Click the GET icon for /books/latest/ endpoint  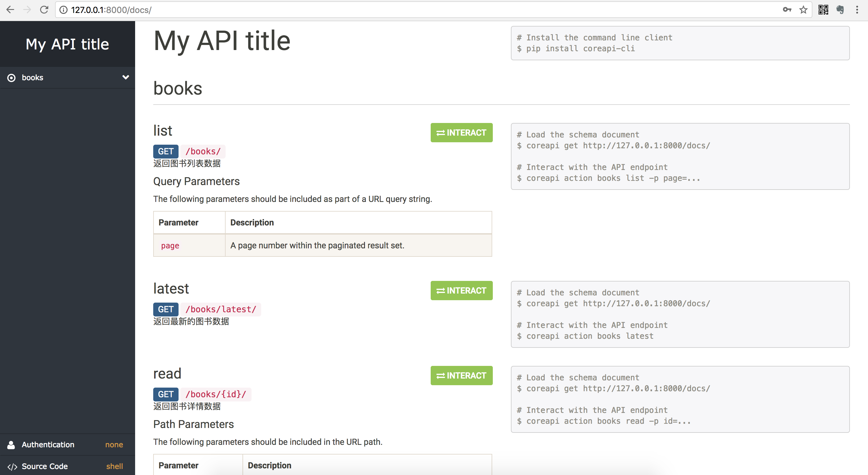click(x=166, y=309)
